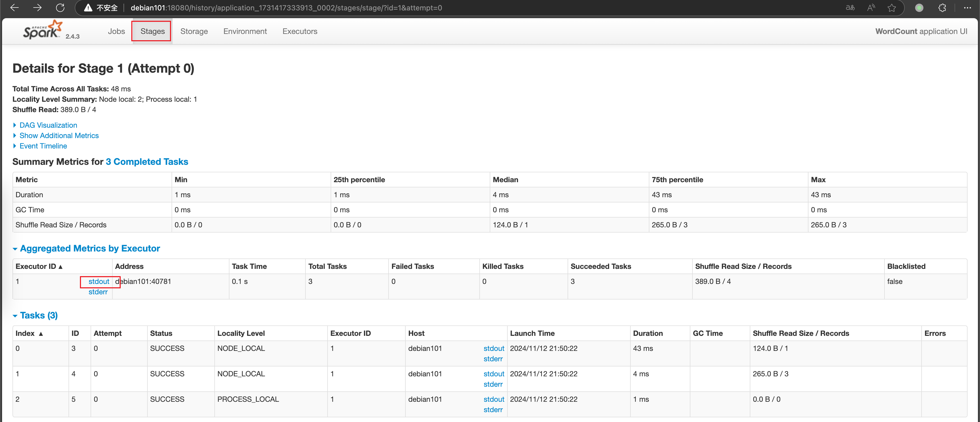Add page to favorites star icon
The width and height of the screenshot is (980, 422).
[892, 8]
